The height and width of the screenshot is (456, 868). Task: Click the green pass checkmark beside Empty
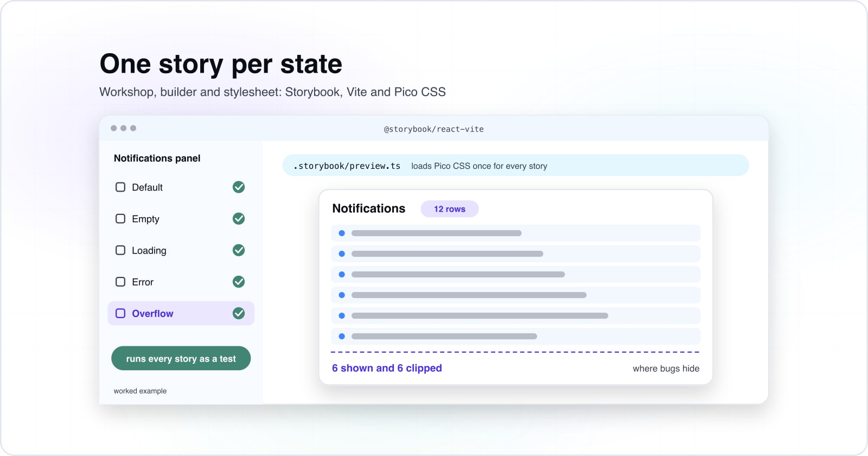(239, 219)
